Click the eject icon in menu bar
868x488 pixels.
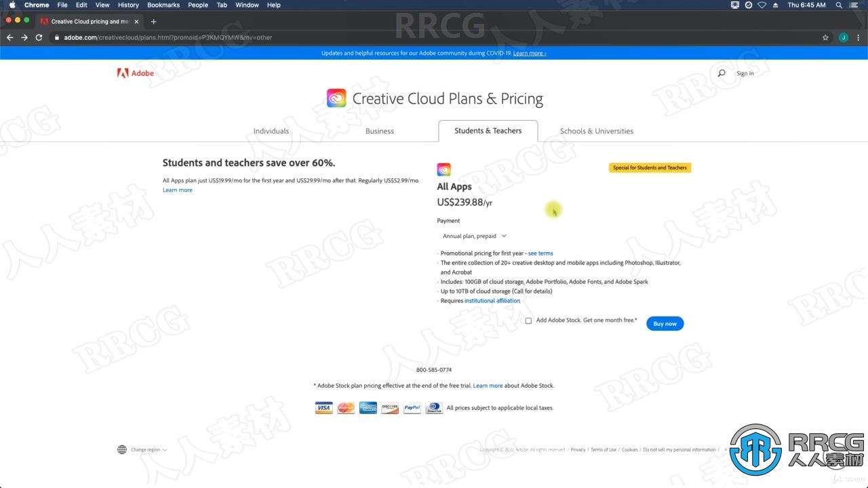click(775, 5)
